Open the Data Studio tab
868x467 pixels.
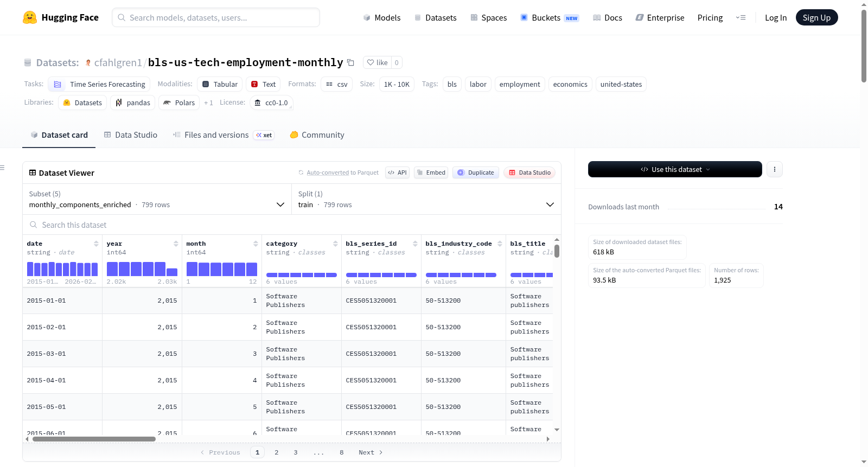[x=131, y=135]
